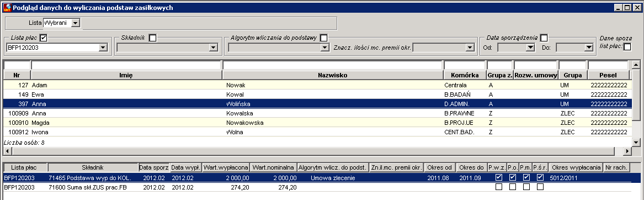This screenshot has height=200, width=644.
Task: Select the row for Iwona Wolna
Action: (x=317, y=132)
